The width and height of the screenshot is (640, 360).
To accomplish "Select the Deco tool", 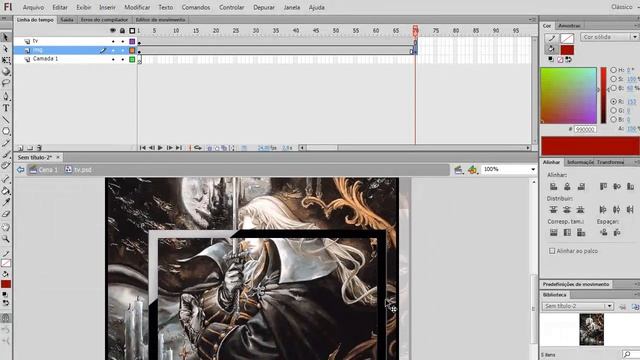I will coord(6,166).
